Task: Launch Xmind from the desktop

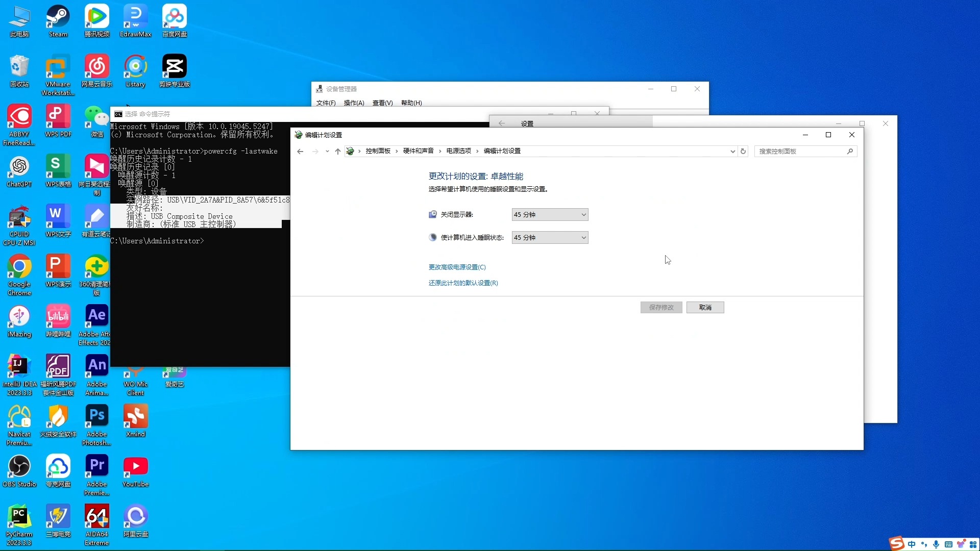Action: coord(135,416)
